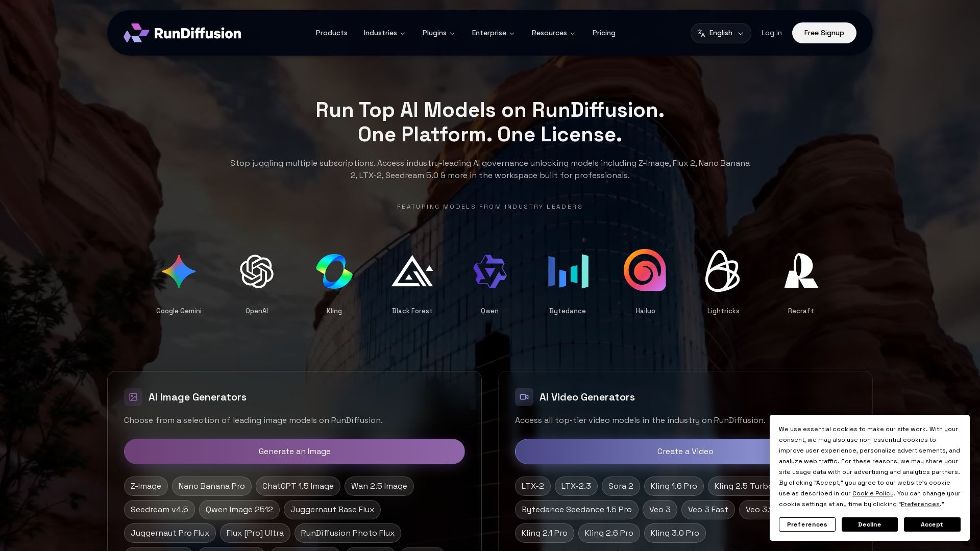
Task: Select the Flux [Pro] Ultra chip
Action: coord(255,533)
